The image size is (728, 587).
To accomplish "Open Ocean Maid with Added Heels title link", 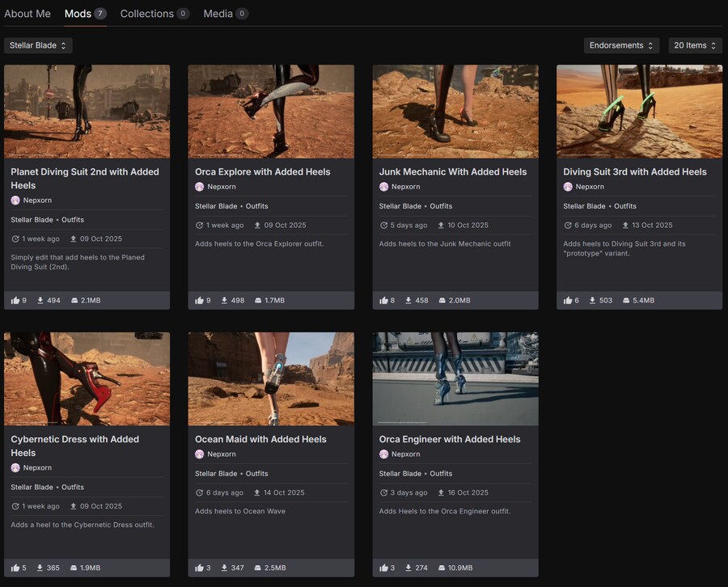I will click(x=260, y=439).
